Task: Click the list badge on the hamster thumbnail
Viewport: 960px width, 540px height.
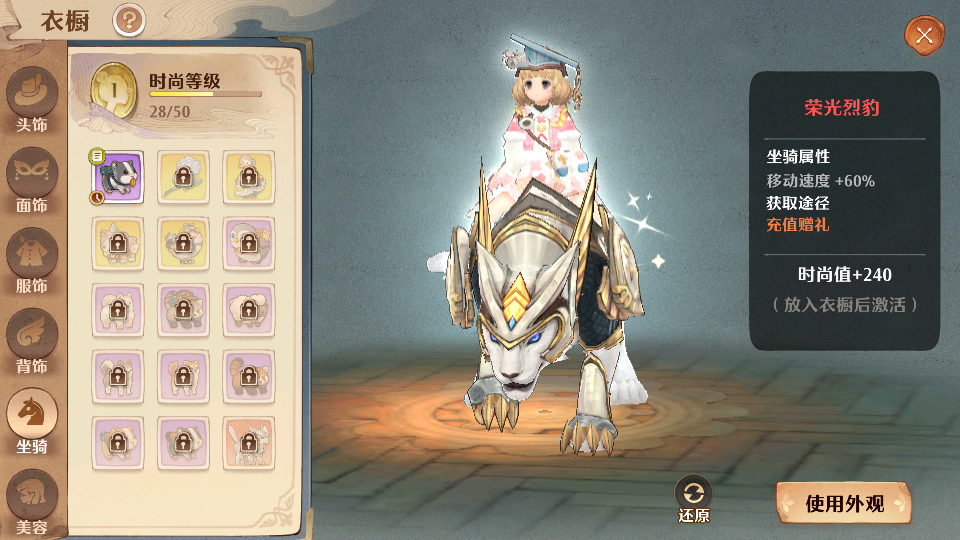Action: [x=97, y=156]
